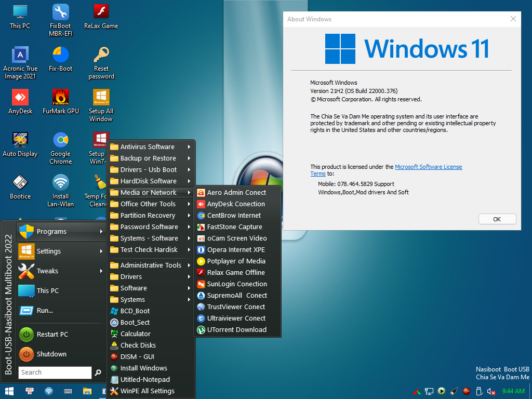Select UTorrent Download menu item
The image size is (532, 399).
[x=236, y=330]
